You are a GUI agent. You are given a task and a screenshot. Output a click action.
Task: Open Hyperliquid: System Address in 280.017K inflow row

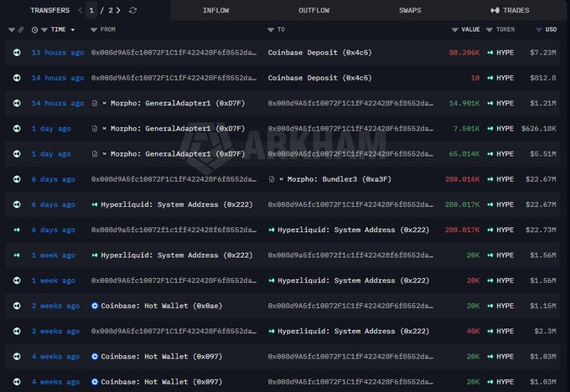[x=177, y=204]
